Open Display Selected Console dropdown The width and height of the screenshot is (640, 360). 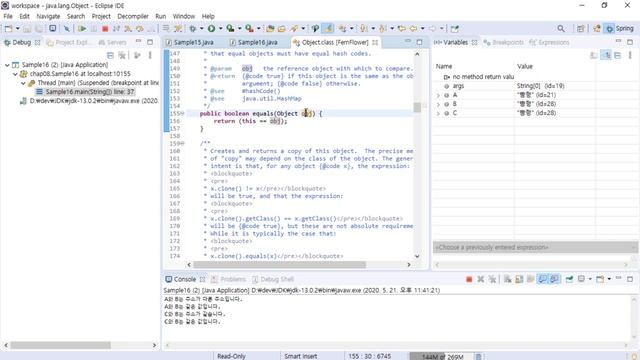[590, 279]
